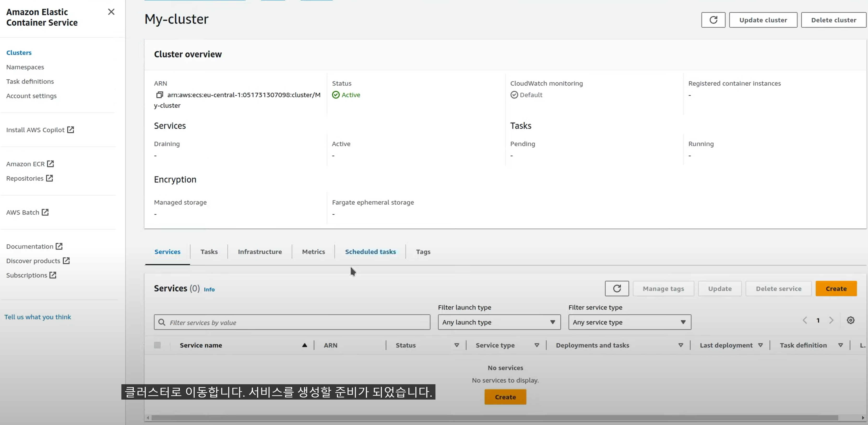This screenshot has height=425, width=868.
Task: Click the cluster refresh icon button
Action: pyautogui.click(x=713, y=20)
